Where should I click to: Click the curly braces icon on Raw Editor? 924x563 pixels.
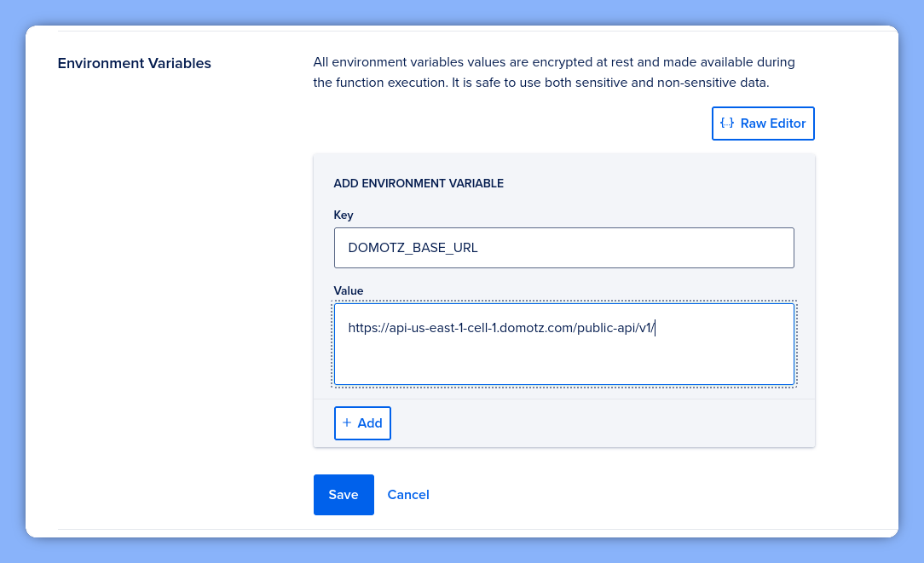pos(727,123)
